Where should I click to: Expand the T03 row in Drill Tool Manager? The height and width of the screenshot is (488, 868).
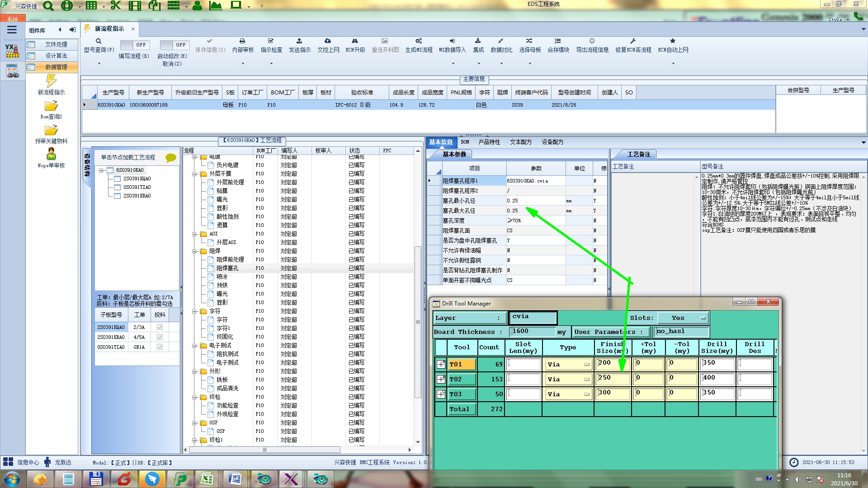(x=441, y=394)
